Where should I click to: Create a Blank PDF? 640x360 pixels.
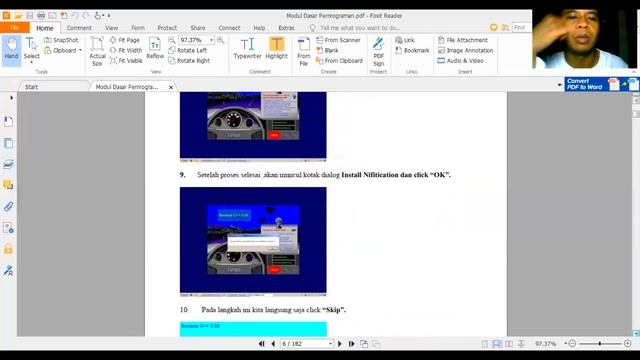[327, 50]
